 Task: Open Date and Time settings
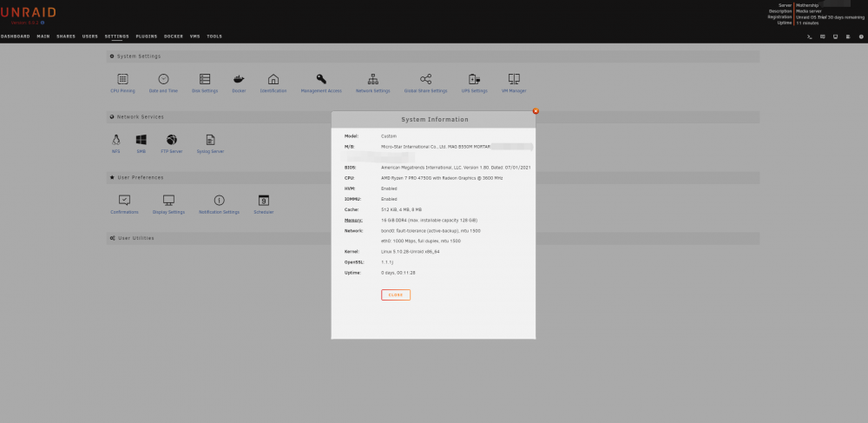pyautogui.click(x=163, y=83)
